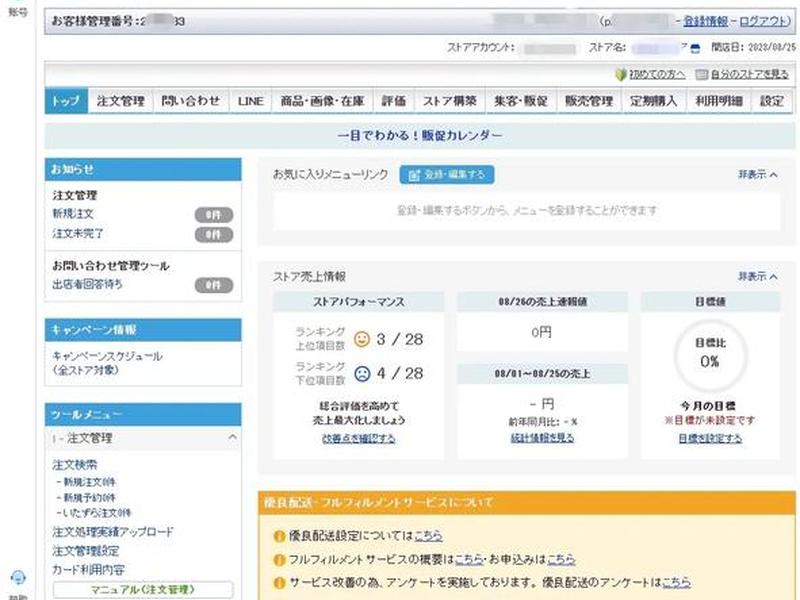Click the 目標比 0% progress circle

(710, 355)
